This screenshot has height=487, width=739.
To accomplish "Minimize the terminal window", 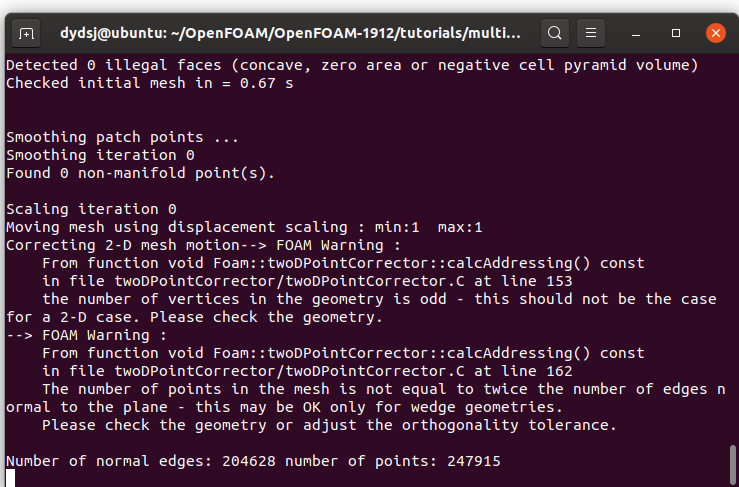I will pos(636,34).
